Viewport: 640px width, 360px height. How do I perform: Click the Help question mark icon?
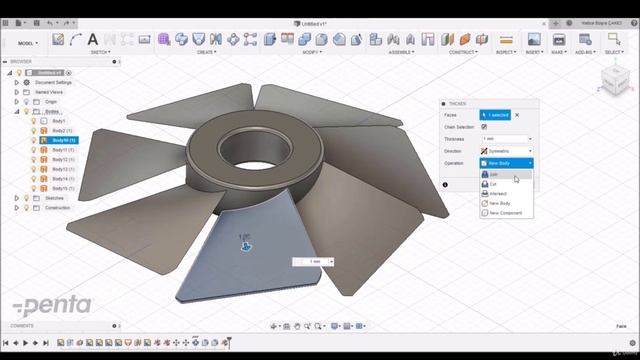[635, 23]
